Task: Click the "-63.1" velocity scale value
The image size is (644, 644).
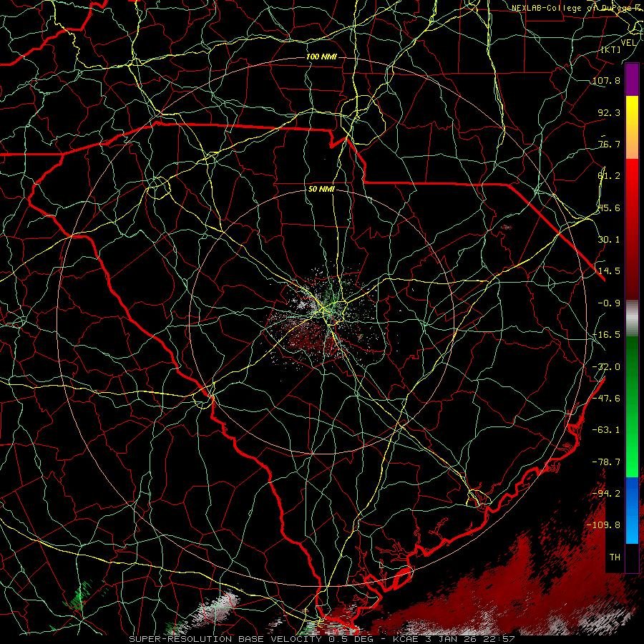Action: click(x=606, y=430)
